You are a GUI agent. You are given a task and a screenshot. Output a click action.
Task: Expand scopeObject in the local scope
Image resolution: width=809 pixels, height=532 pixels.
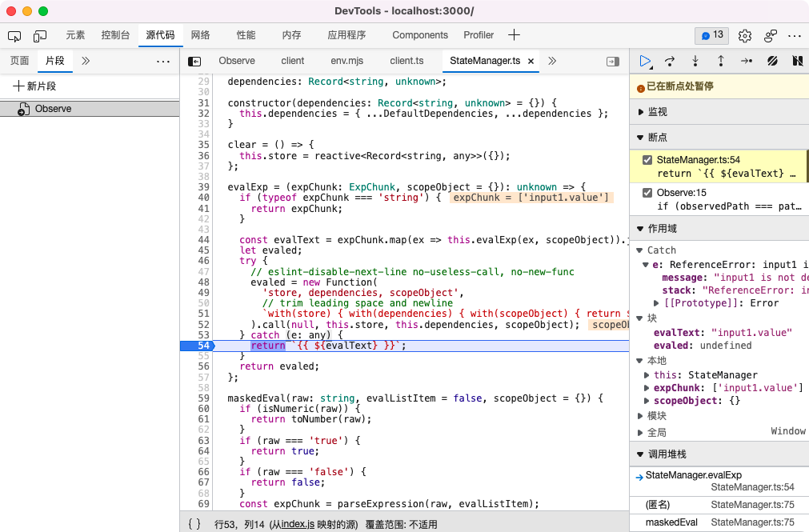pyautogui.click(x=648, y=400)
